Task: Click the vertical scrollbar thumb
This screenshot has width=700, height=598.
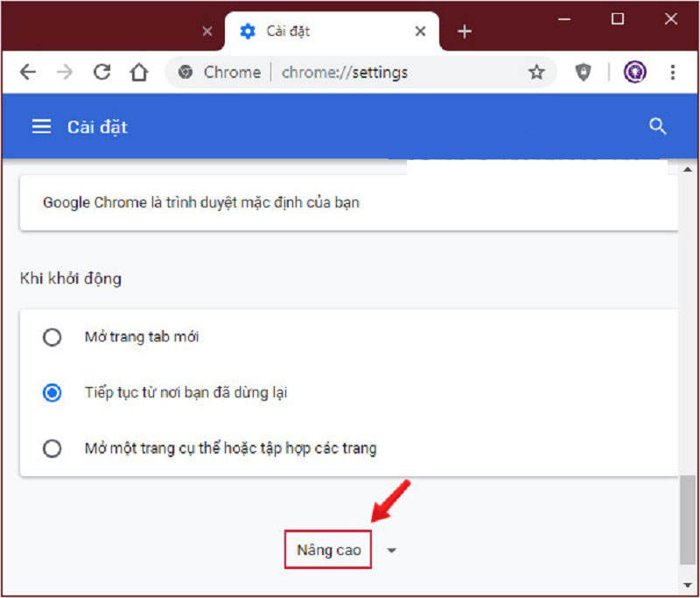Action: [688, 520]
